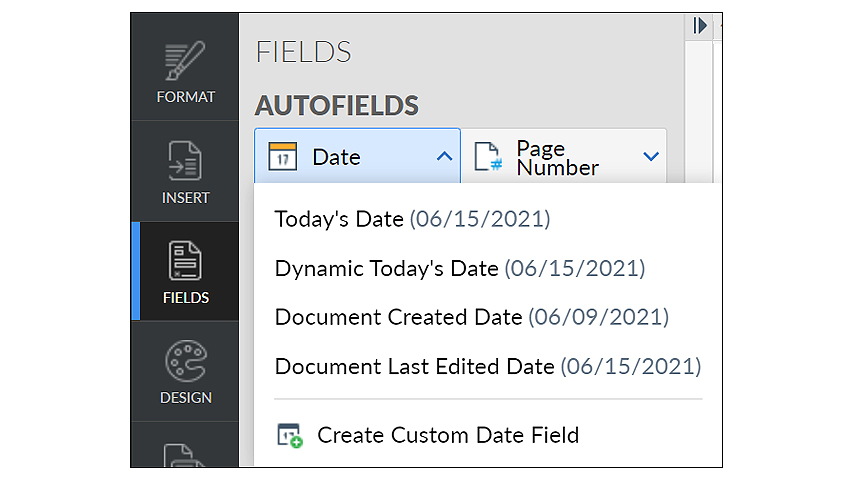Image resolution: width=853 pixels, height=480 pixels.
Task: Click the Page Number document icon
Action: pos(488,157)
